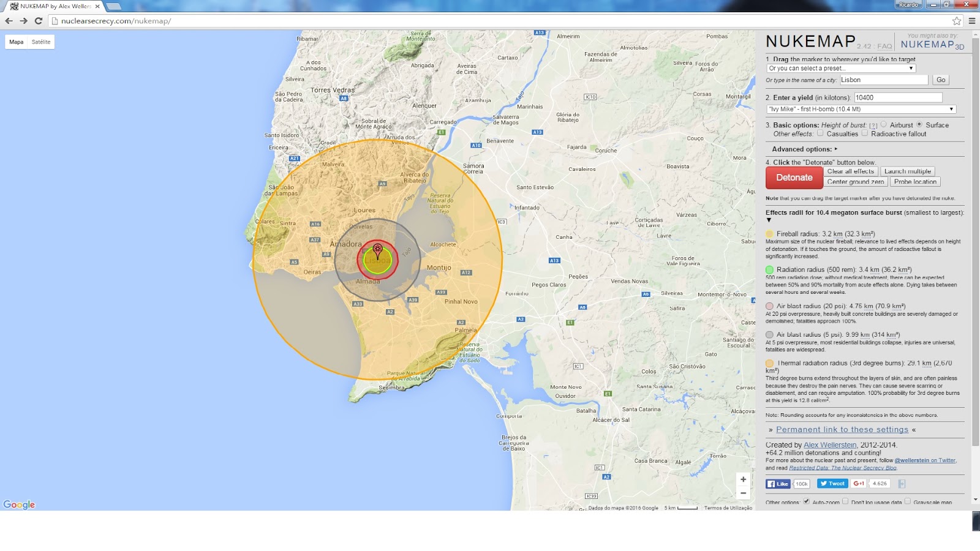Click the browser address bar
The width and height of the screenshot is (980, 551).
[x=502, y=21]
